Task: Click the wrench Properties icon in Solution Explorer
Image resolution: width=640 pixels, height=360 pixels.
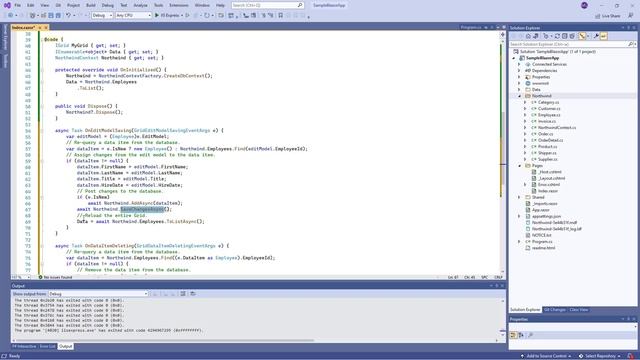Action: [596, 36]
